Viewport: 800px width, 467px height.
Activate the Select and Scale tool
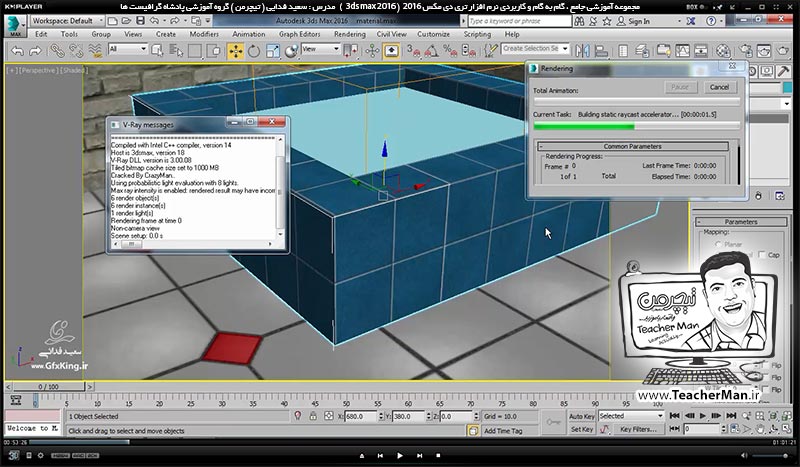click(273, 51)
